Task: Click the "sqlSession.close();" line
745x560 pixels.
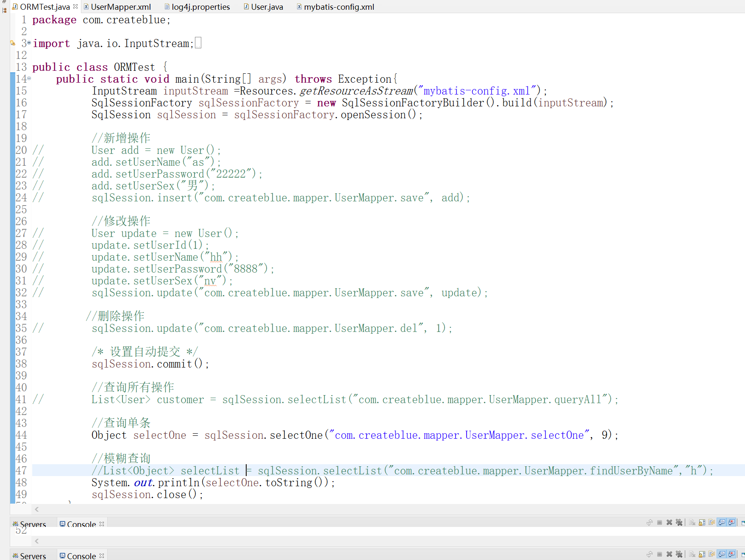Action: (x=147, y=494)
